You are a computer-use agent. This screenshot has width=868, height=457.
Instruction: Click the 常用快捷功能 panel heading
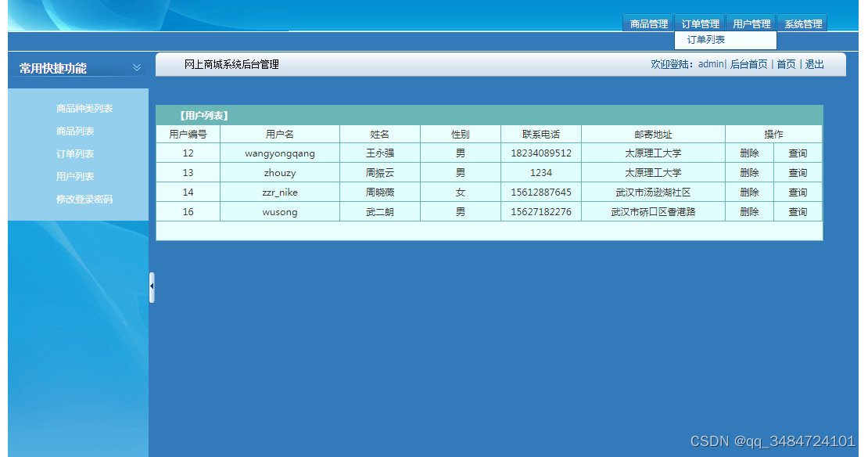[x=53, y=68]
